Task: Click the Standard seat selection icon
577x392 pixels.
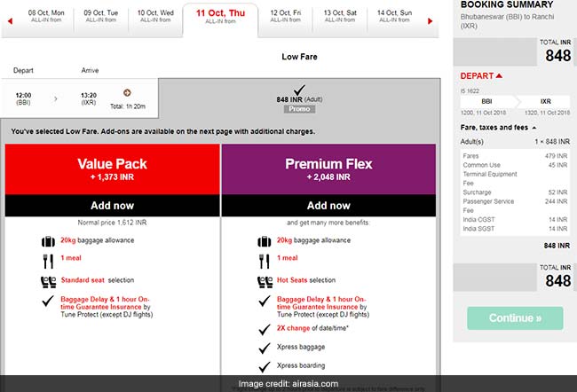Action: click(47, 281)
